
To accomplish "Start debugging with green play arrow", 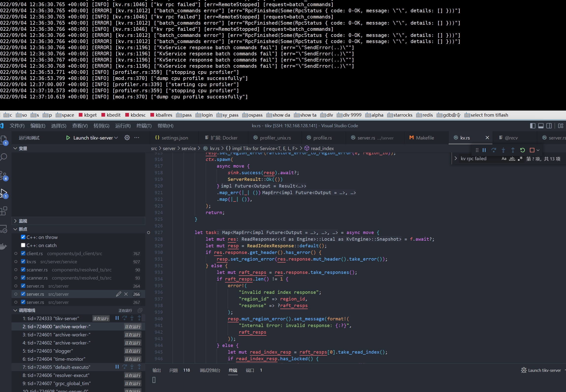I will (68, 138).
